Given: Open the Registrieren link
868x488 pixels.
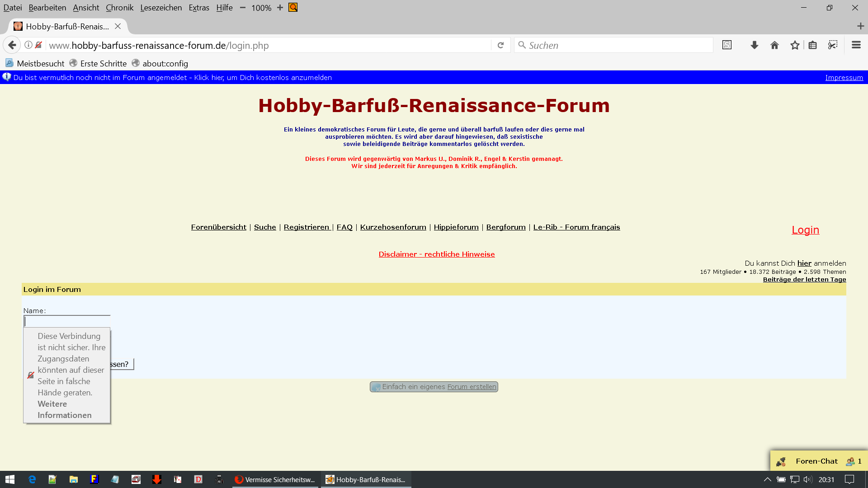Looking at the screenshot, I should point(307,227).
